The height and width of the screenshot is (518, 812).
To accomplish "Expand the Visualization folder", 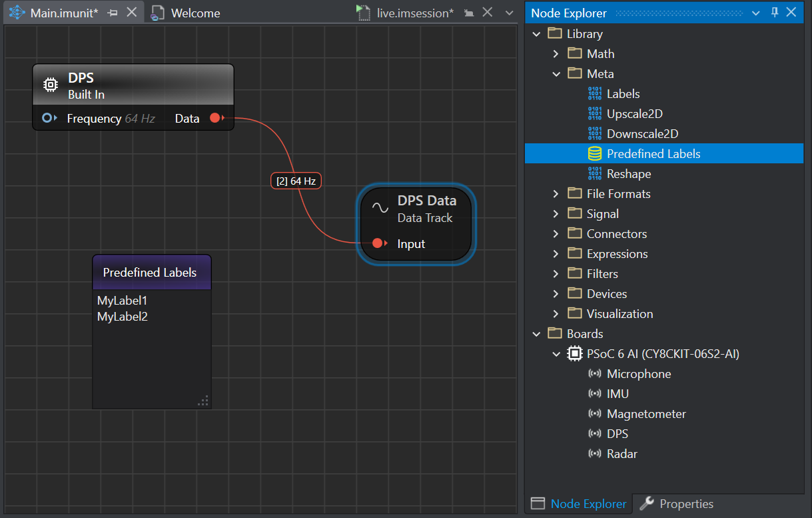I will point(556,314).
